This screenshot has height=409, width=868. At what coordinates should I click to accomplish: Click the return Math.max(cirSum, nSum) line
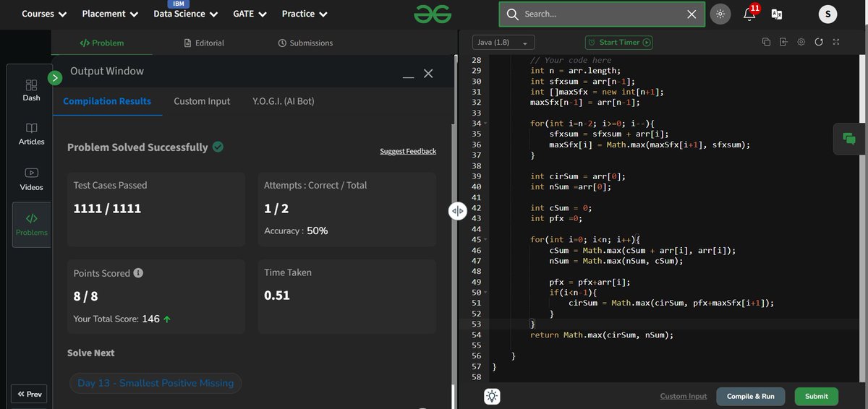click(602, 335)
